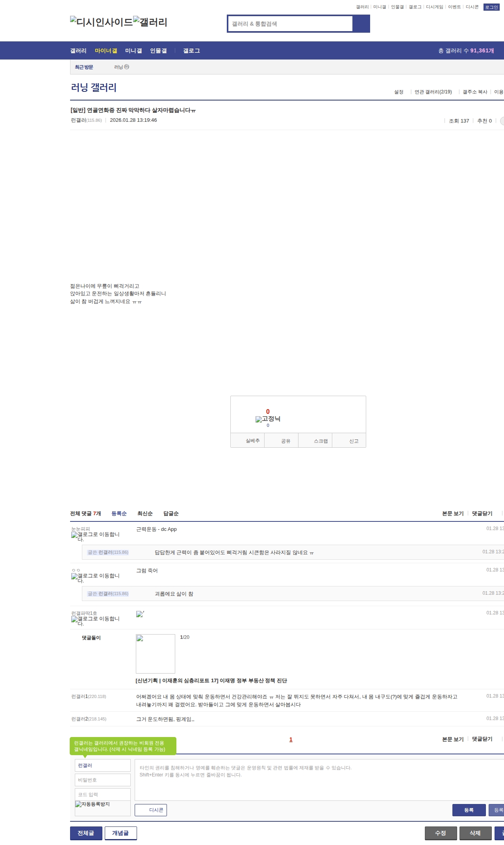Viewport: 504px width, 845px height.
Task: Open 갤러리 in the top utility links
Action: (x=362, y=7)
